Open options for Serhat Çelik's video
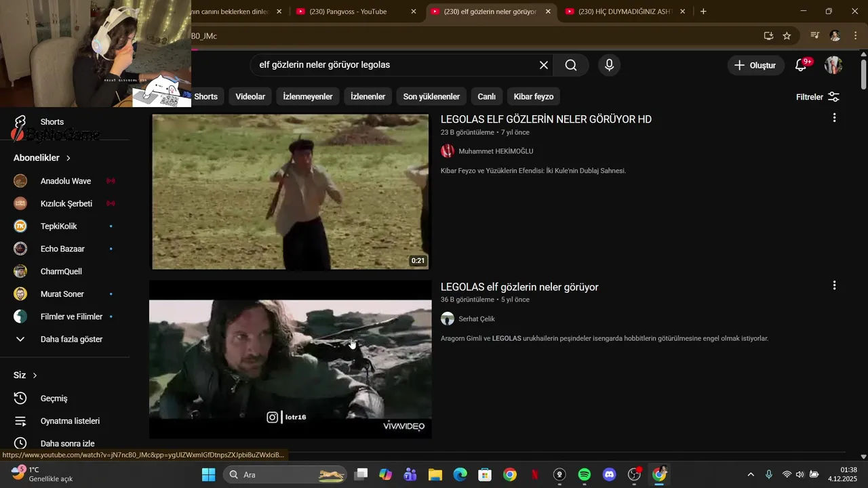Screen dimensions: 868x488 click(x=834, y=285)
